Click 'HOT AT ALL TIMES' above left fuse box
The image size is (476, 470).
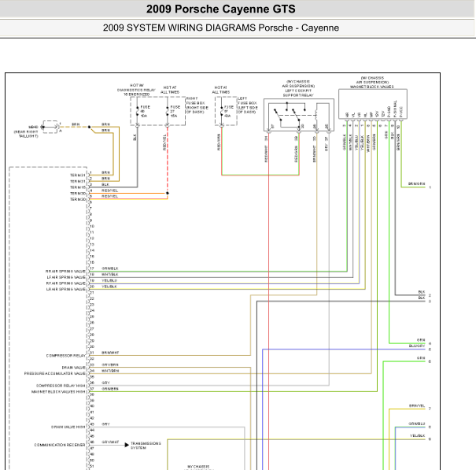(221, 90)
